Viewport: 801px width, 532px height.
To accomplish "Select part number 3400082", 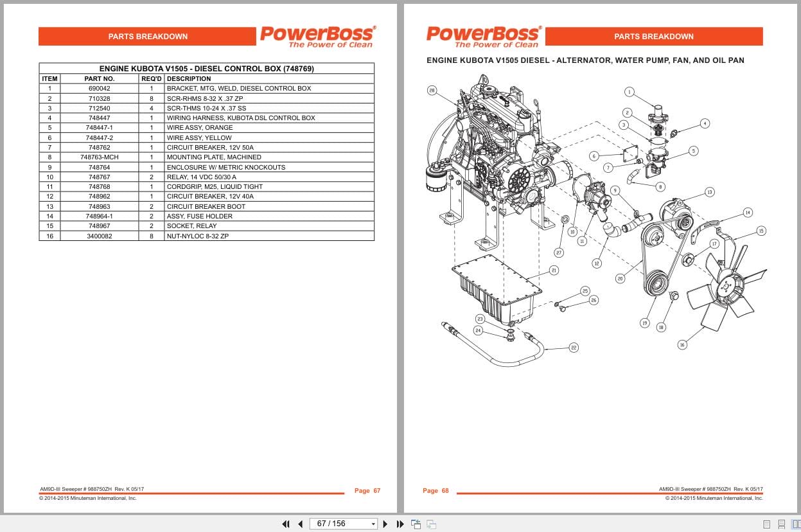I will click(99, 236).
